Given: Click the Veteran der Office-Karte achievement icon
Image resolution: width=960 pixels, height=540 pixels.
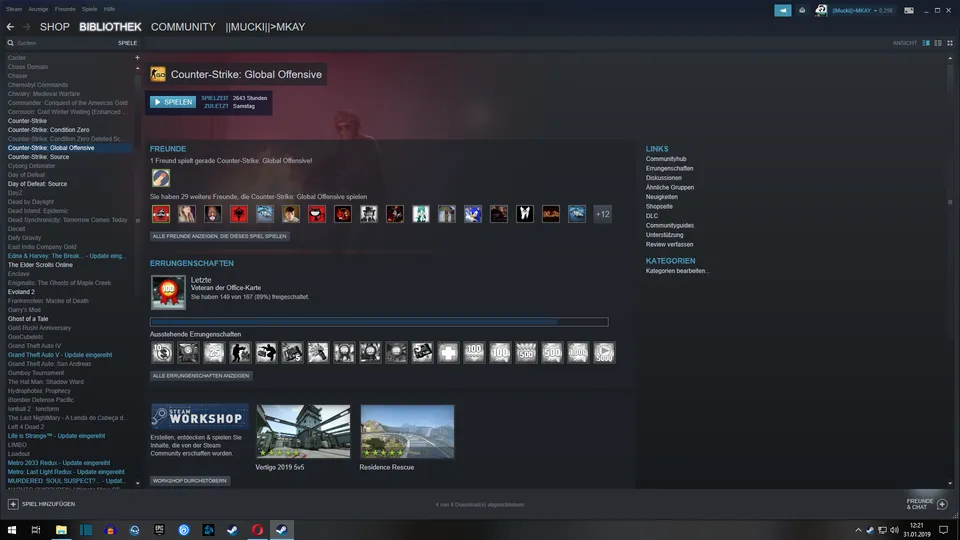Looking at the screenshot, I should 168,292.
